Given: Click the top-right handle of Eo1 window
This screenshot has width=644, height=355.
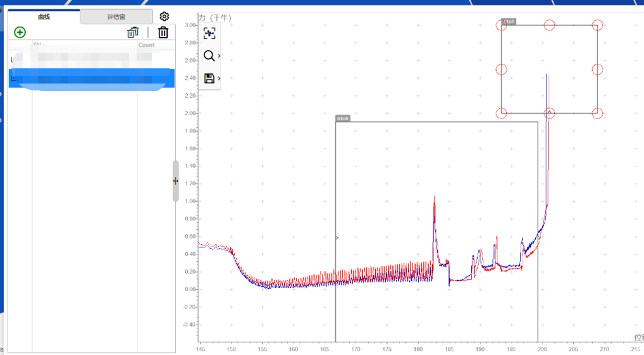Looking at the screenshot, I should point(597,25).
